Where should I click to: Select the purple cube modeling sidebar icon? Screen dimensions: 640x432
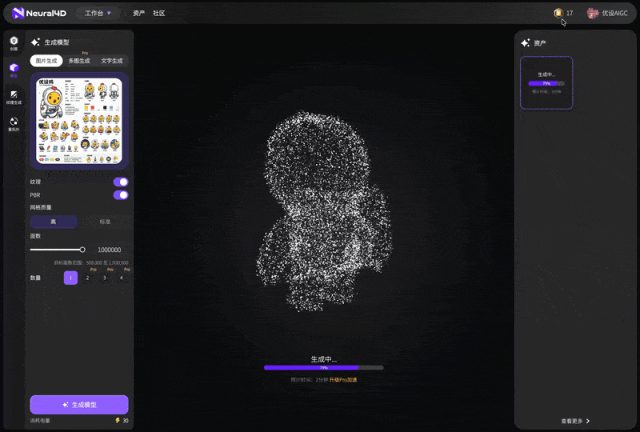[x=14, y=69]
